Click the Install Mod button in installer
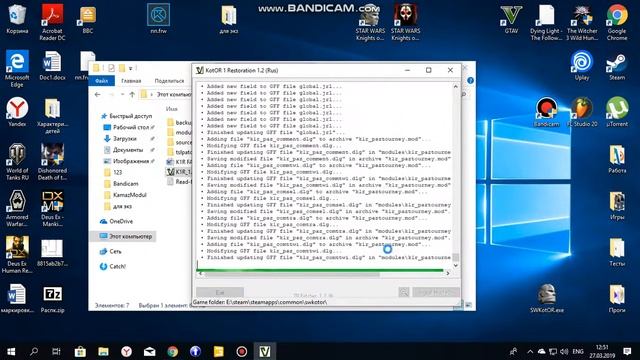This screenshot has height=360, width=640. pos(436,292)
